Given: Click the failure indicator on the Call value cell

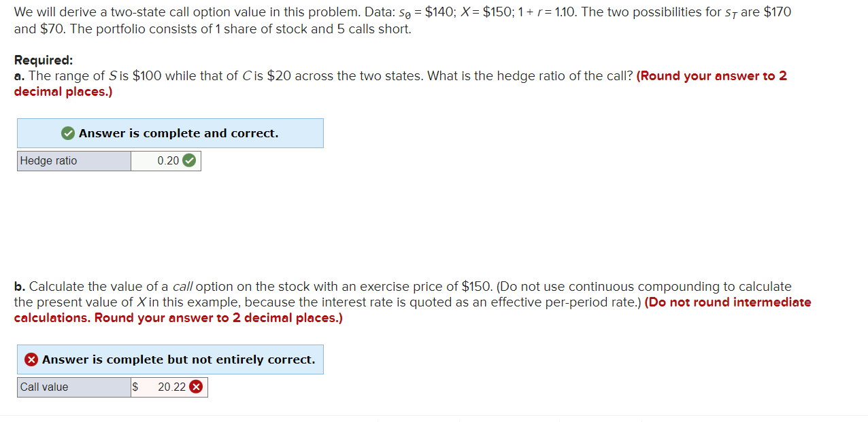Looking at the screenshot, I should click(x=196, y=387).
